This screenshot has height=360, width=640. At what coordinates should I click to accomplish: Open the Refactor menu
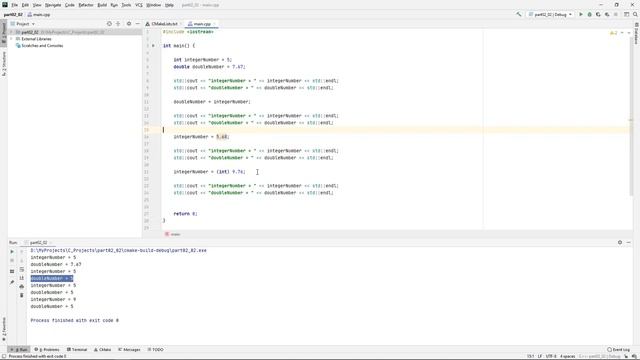pos(86,5)
